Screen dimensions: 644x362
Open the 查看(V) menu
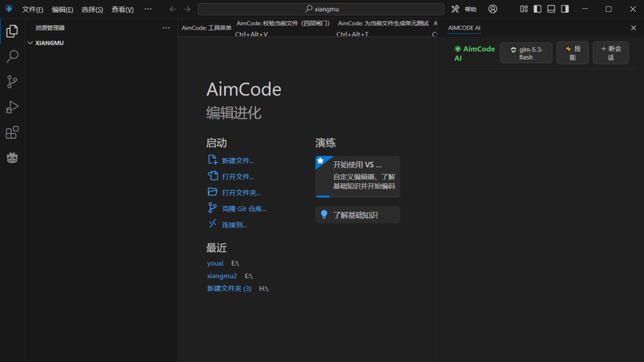(x=122, y=9)
